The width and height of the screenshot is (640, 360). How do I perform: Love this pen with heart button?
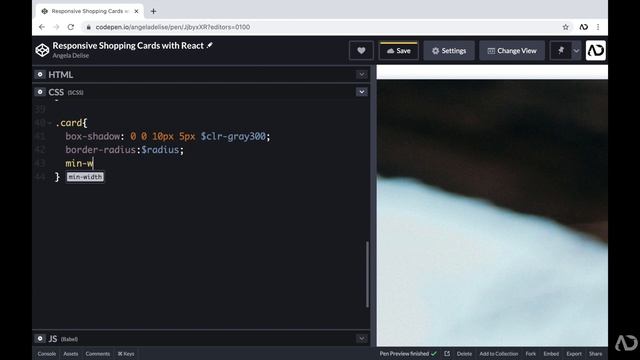(361, 51)
